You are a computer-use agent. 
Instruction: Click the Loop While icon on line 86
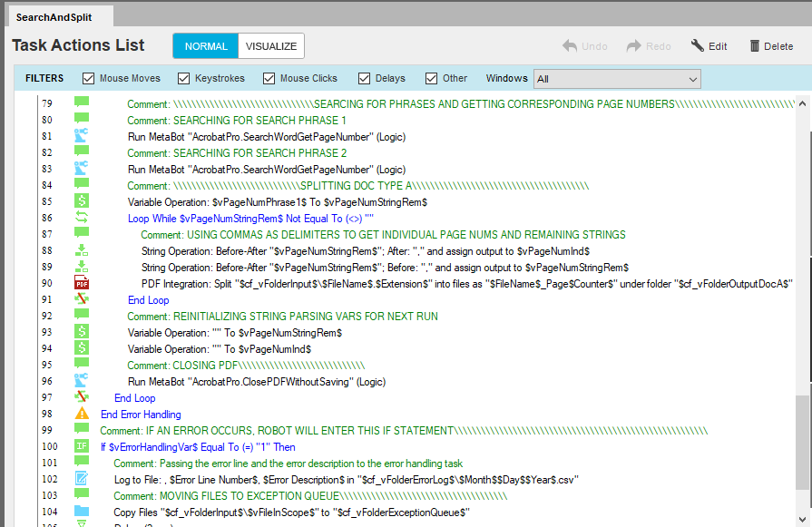click(82, 219)
